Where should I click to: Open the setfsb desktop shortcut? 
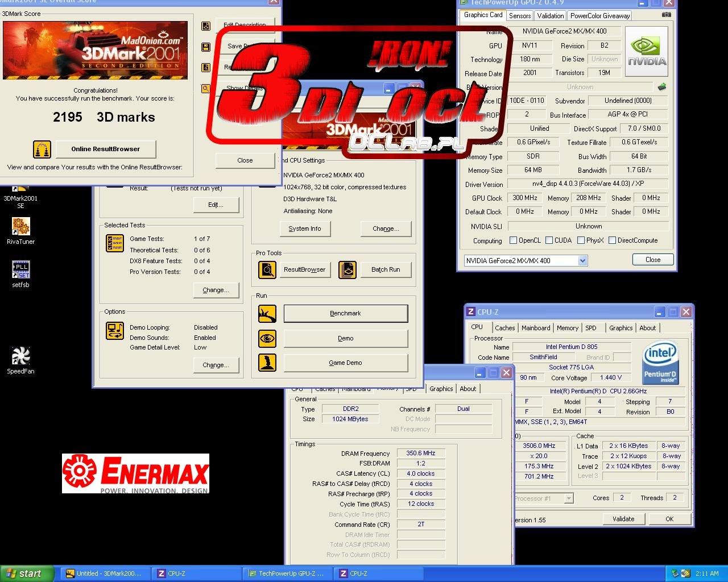point(20,274)
